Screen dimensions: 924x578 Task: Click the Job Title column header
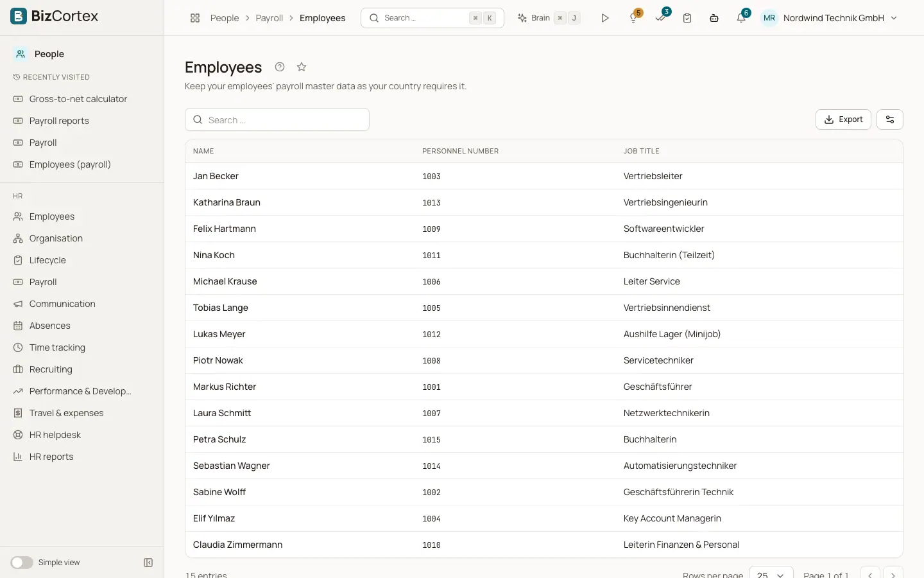[641, 151]
